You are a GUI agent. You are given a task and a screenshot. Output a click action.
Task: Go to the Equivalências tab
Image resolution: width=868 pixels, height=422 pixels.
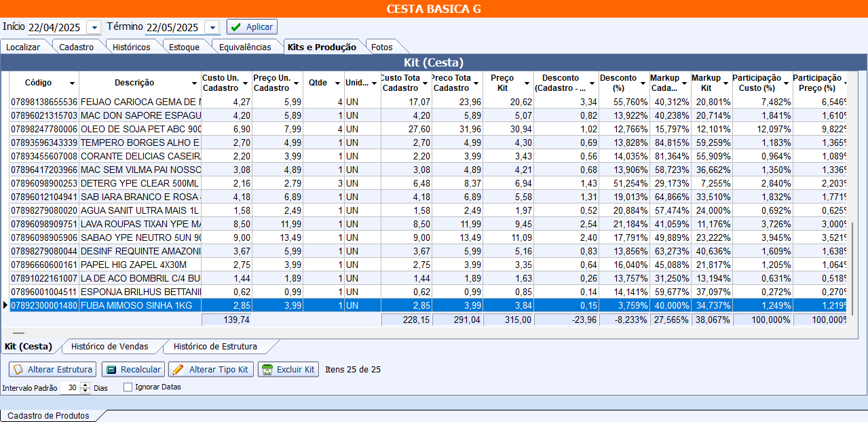pyautogui.click(x=244, y=47)
